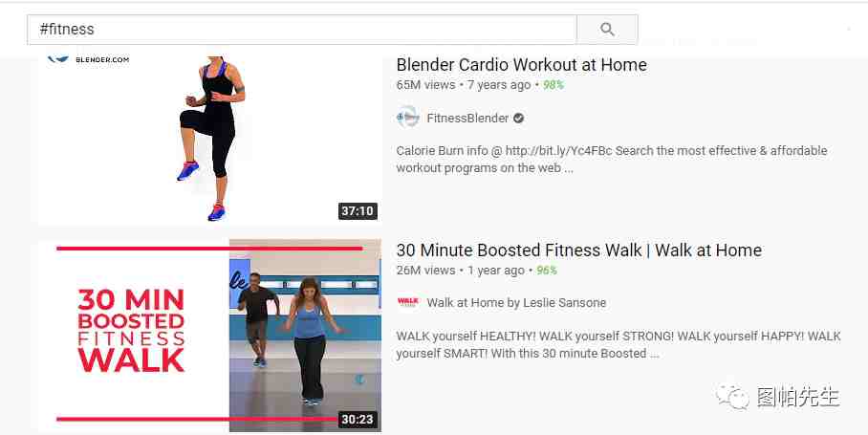Open the Blender Cardio Workout at Home title
This screenshot has height=435, width=868.
pos(521,65)
